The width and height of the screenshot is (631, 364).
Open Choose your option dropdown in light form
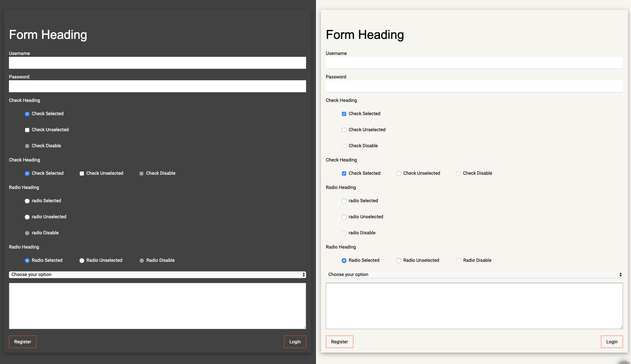473,274
